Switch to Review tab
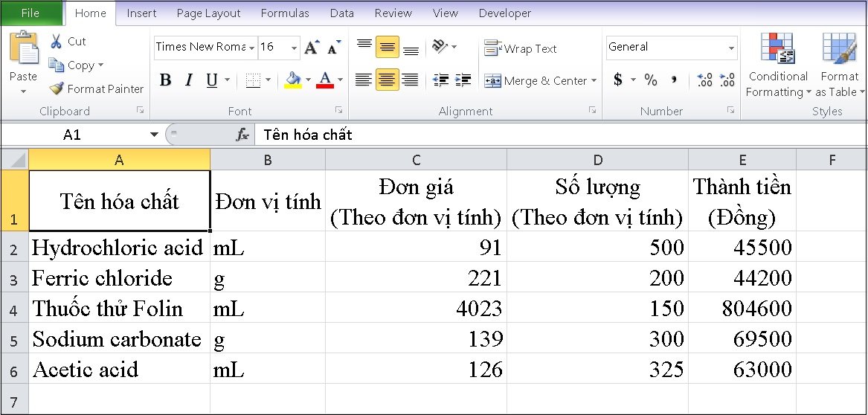 (x=393, y=13)
